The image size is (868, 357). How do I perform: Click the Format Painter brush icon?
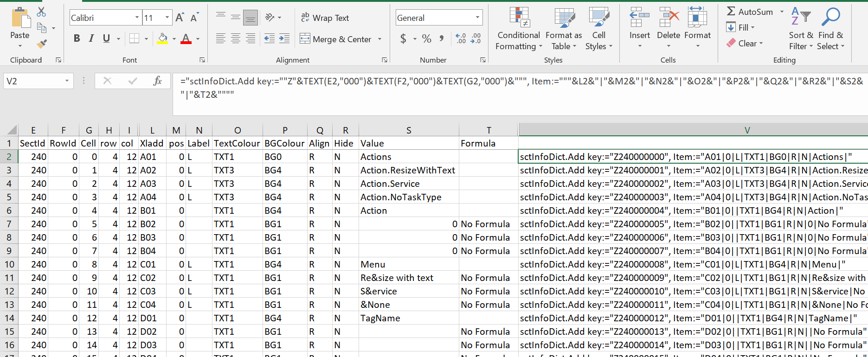(x=42, y=44)
